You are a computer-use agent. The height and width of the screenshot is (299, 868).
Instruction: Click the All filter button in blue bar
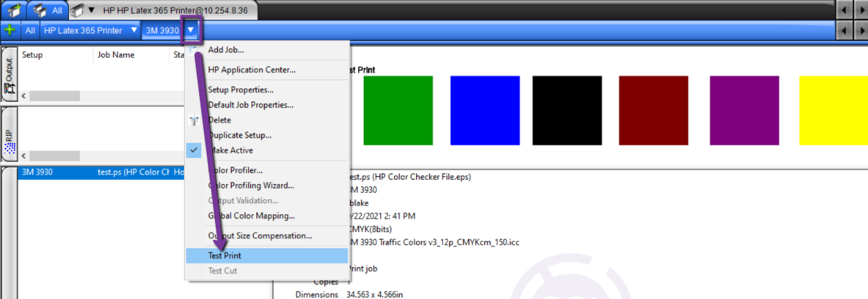30,30
